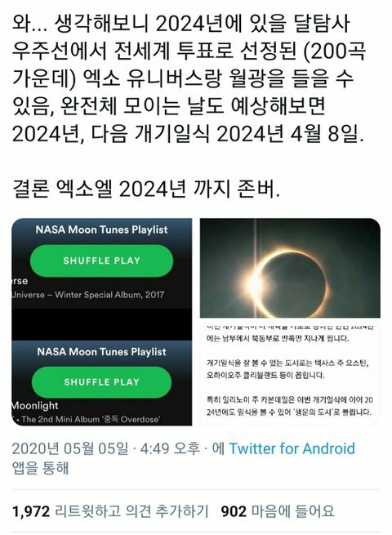Viewport: 392px width, 535px height.
Task: Click the 앱을 통해 text
Action: click(x=40, y=467)
